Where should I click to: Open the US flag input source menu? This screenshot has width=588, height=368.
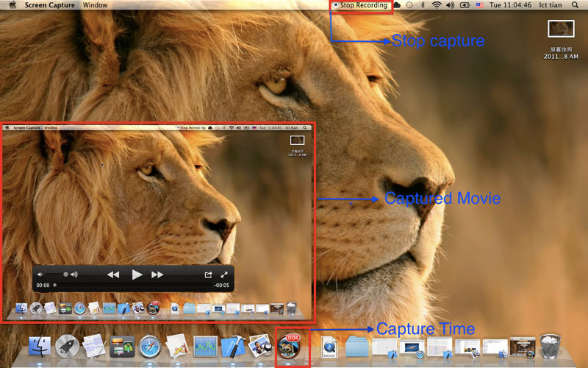pos(480,5)
